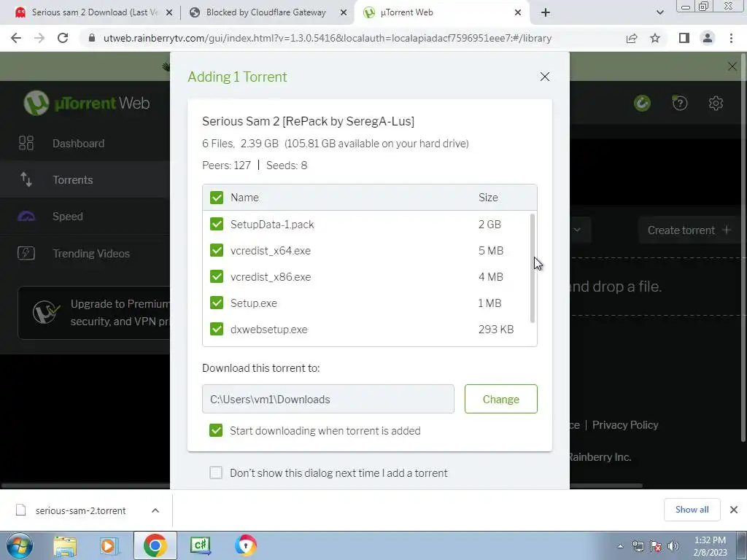
Task: Open the help question mark icon
Action: (680, 103)
